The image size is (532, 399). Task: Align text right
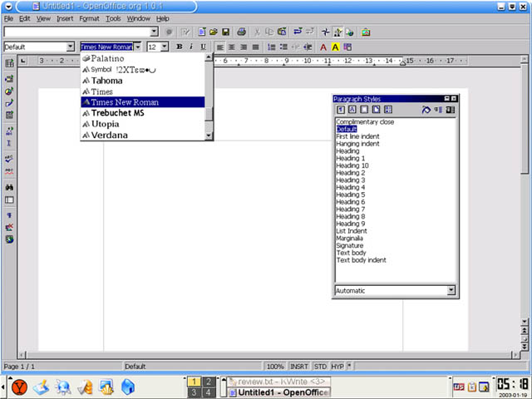tap(244, 47)
